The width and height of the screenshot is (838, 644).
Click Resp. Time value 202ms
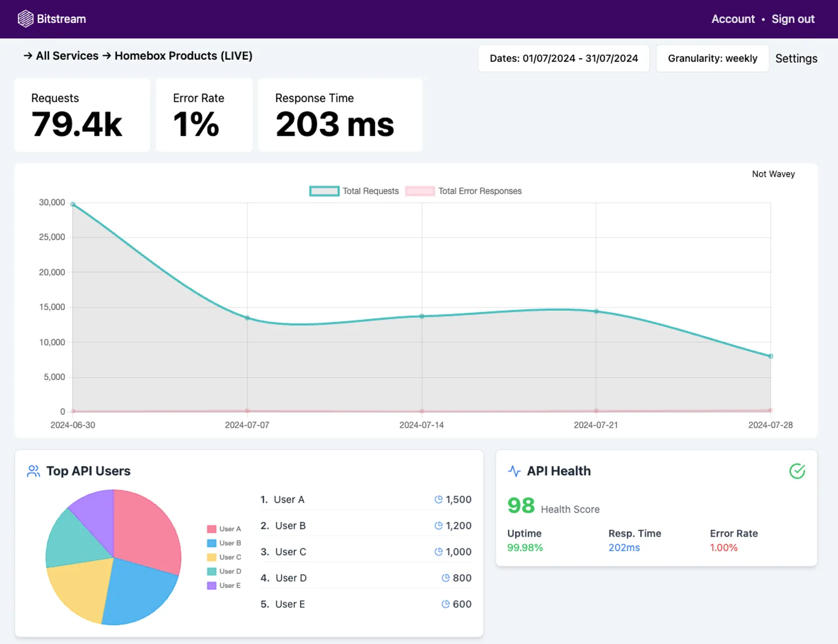coord(624,548)
